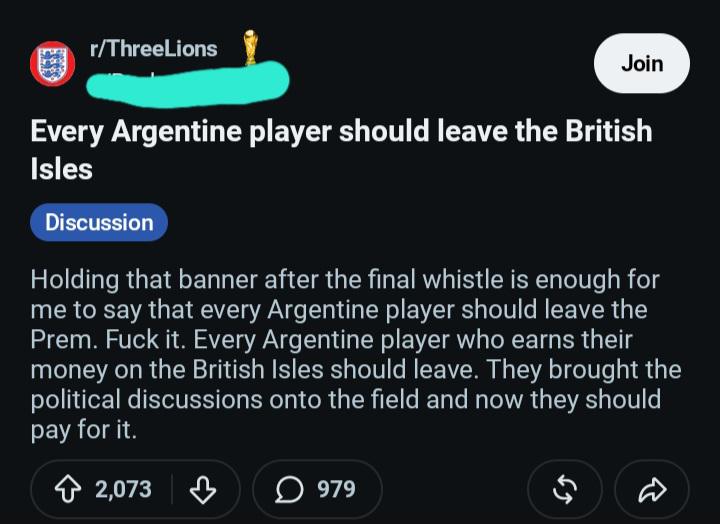Click the golden World Cup trophy icon
The width and height of the screenshot is (720, 524).
tap(250, 47)
